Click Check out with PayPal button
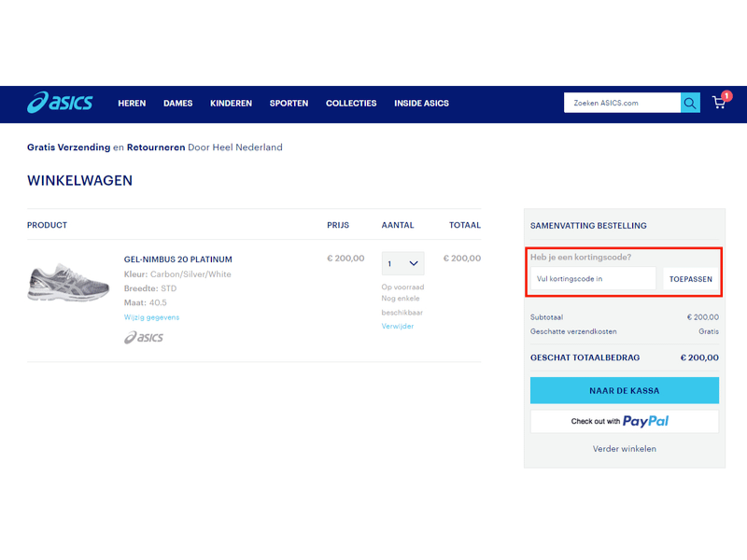Image resolution: width=747 pixels, height=560 pixels. pos(625,422)
